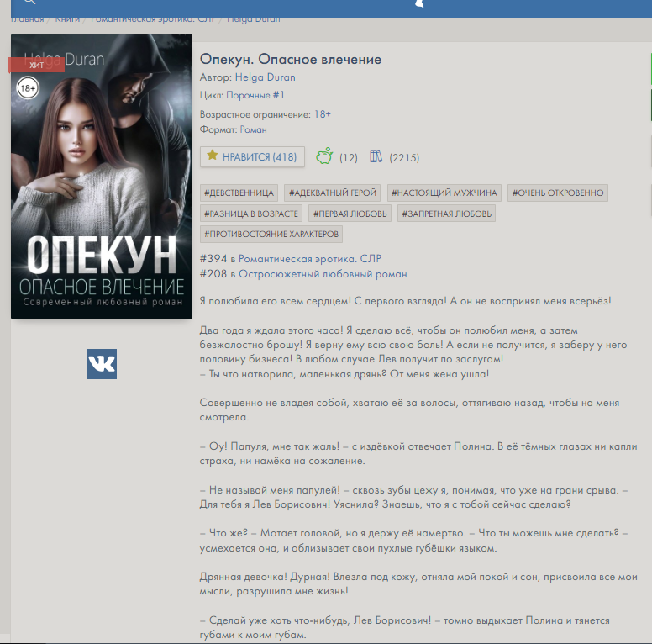Open author link Helga Duran
This screenshot has height=644, width=652.
click(266, 77)
